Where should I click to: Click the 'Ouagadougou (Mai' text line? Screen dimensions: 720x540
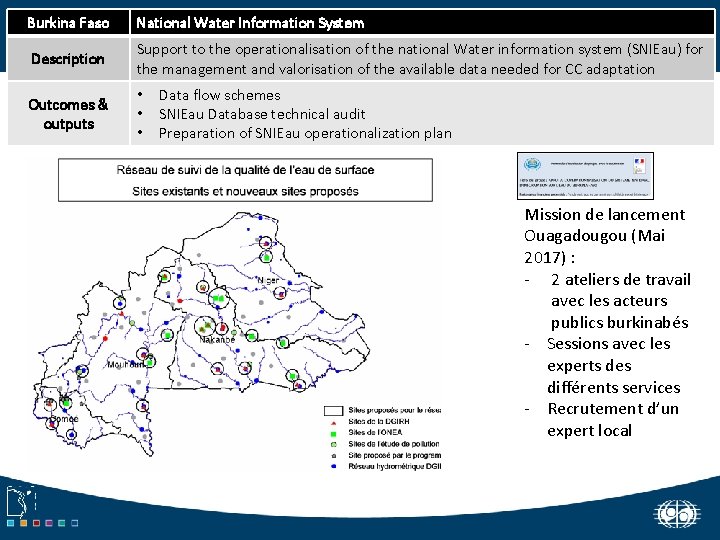[594, 236]
